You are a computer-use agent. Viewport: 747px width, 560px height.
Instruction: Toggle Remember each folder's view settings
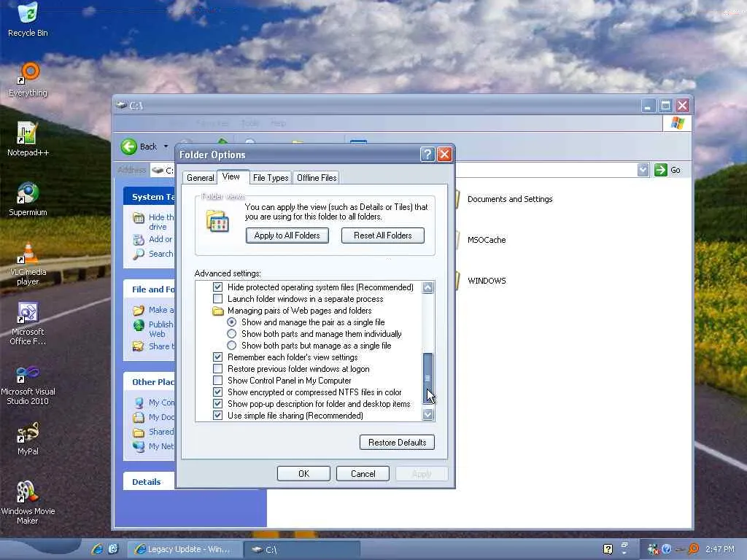click(x=217, y=357)
